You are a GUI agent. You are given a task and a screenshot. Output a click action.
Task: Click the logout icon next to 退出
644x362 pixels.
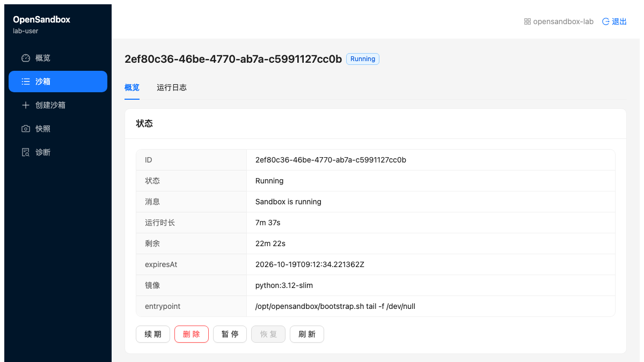coord(606,21)
